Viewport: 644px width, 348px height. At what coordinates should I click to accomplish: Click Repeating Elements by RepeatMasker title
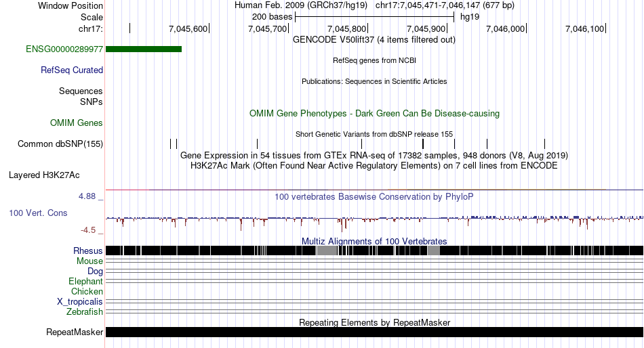coord(374,322)
